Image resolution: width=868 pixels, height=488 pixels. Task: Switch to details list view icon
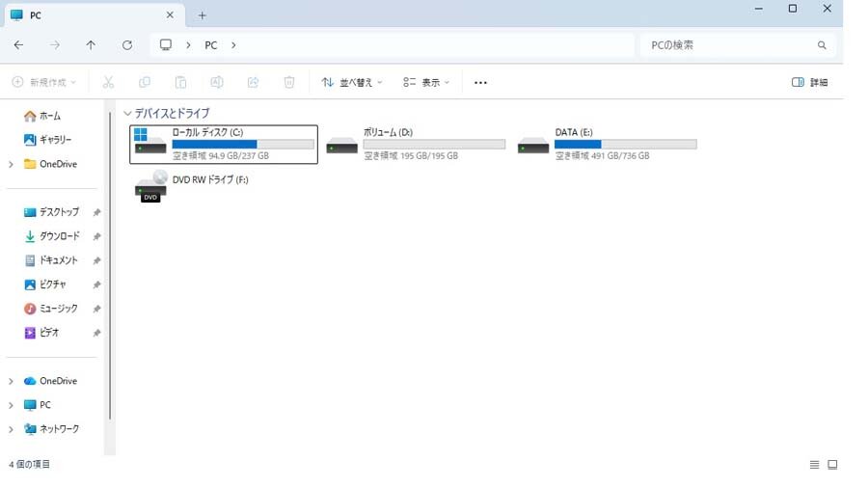[814, 465]
